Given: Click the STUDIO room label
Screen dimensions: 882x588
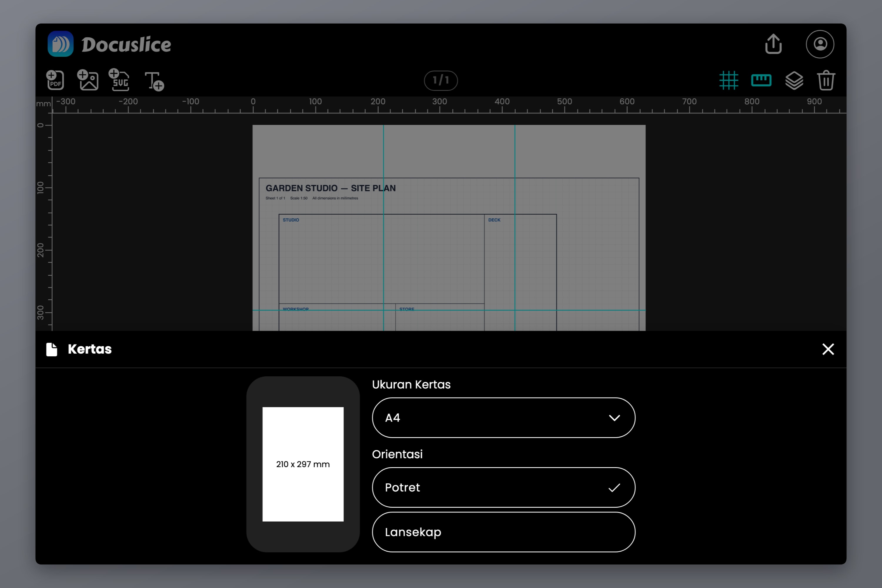Looking at the screenshot, I should click(x=291, y=220).
